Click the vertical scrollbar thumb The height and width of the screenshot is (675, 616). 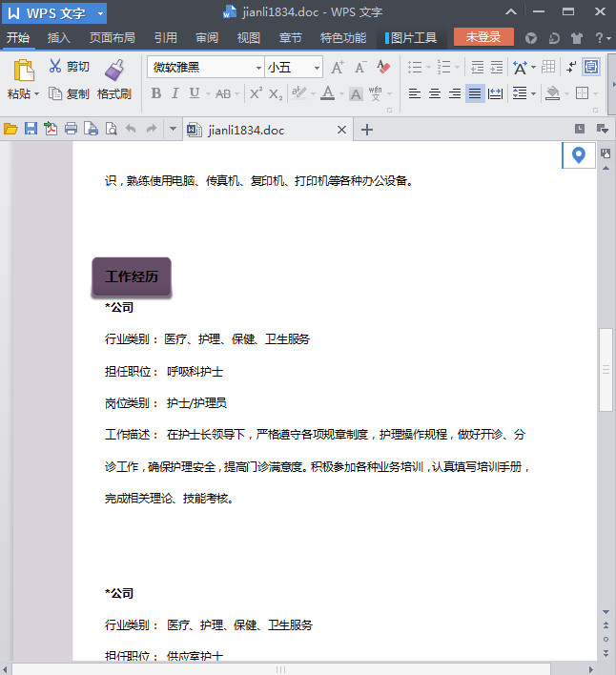pyautogui.click(x=606, y=369)
